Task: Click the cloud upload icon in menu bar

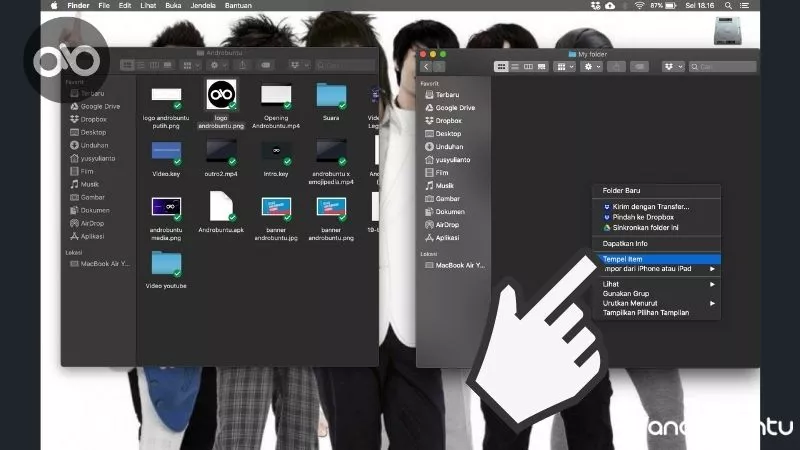Action: click(x=610, y=6)
